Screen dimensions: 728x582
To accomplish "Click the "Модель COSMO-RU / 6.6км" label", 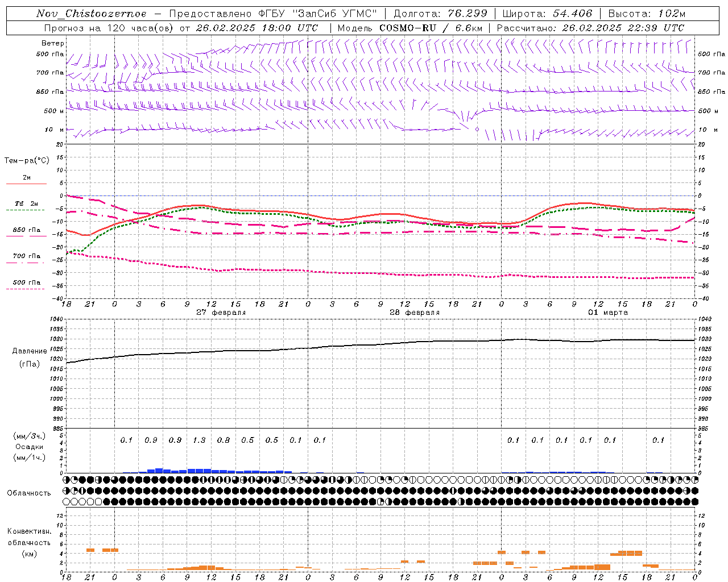I will pos(410,28).
